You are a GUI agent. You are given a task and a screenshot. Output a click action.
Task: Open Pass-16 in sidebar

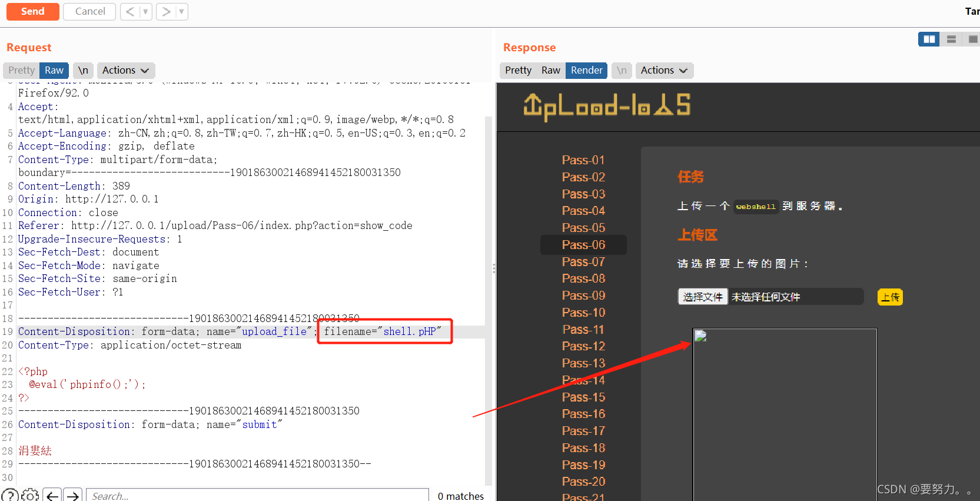pos(583,414)
